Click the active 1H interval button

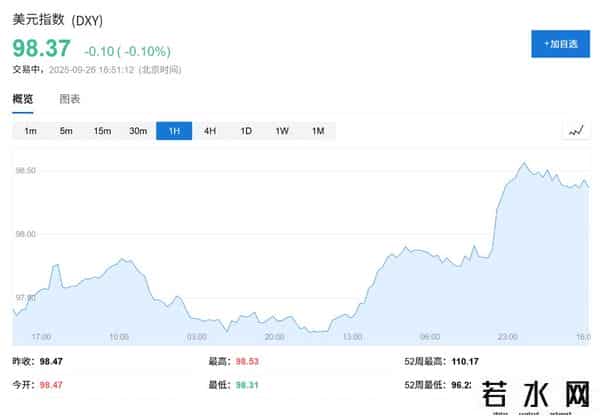pos(174,131)
